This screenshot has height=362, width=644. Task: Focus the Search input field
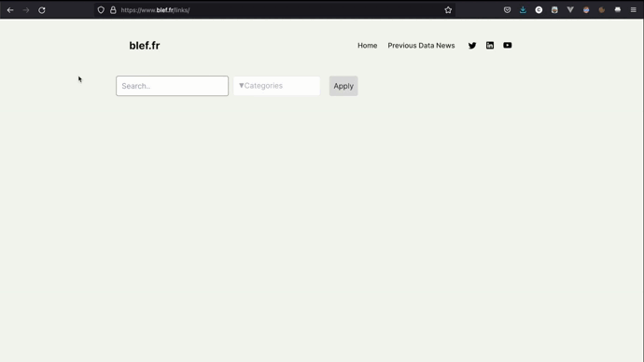[x=172, y=86]
